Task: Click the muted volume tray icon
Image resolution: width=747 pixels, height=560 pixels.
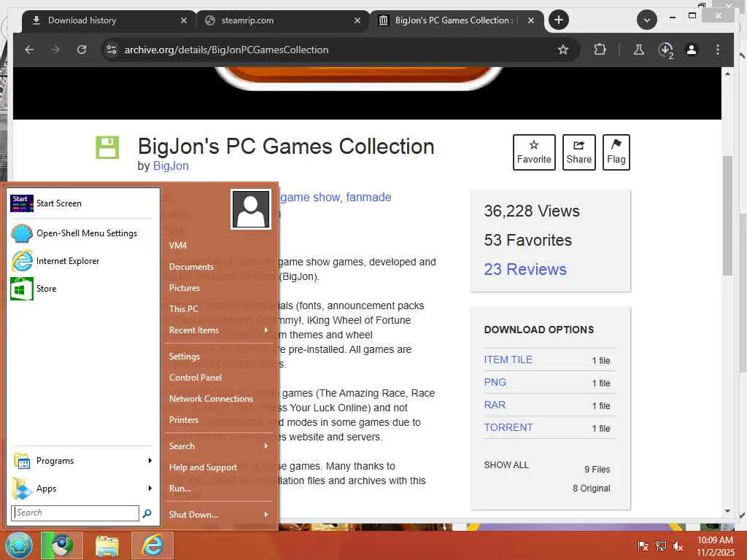Action: 678,546
